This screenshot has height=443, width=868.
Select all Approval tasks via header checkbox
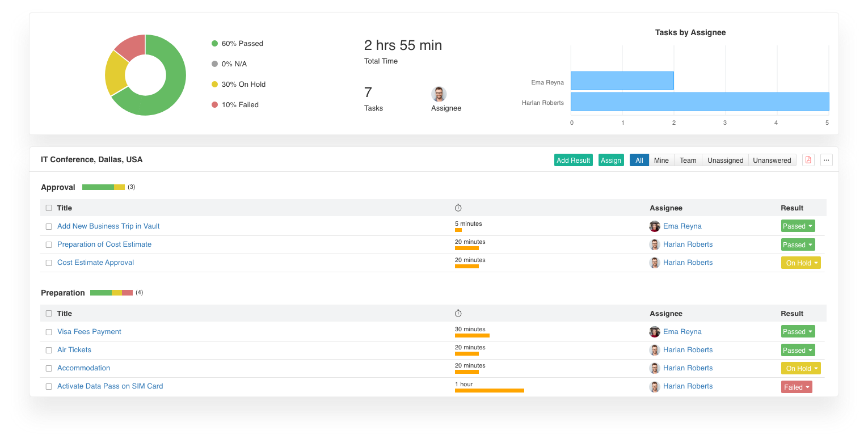tap(49, 208)
